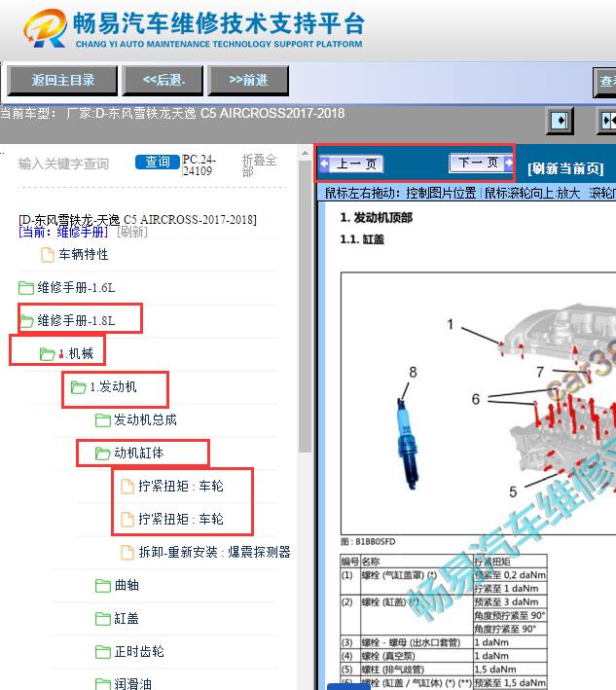Click the [刷新] link in the tree header

132,232
